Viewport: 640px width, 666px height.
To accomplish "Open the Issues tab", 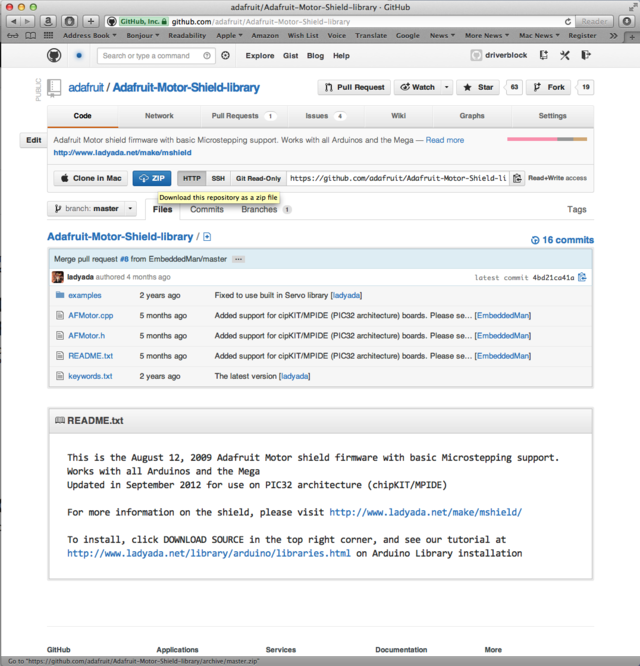I will (x=326, y=116).
